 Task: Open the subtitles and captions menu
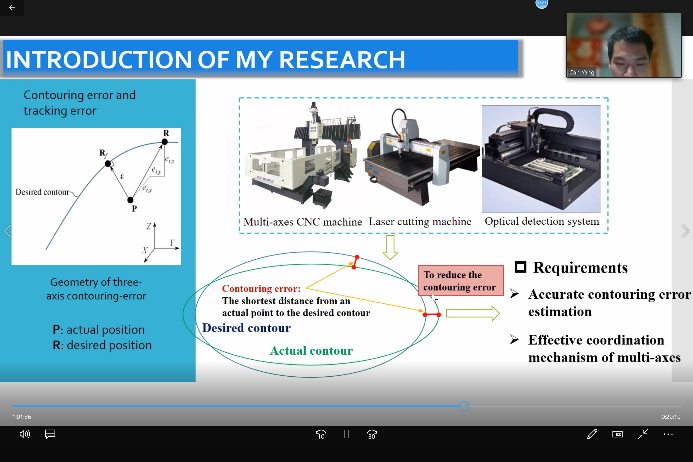coord(49,434)
